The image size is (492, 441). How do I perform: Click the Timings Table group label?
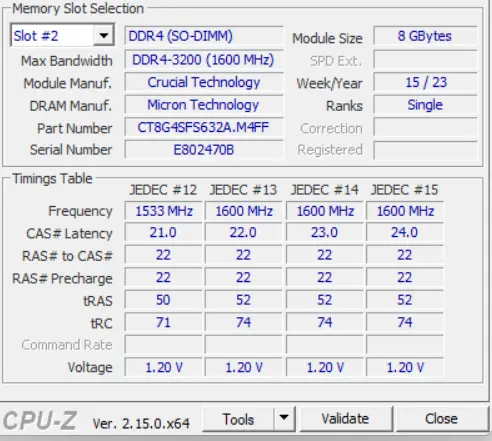tap(52, 179)
